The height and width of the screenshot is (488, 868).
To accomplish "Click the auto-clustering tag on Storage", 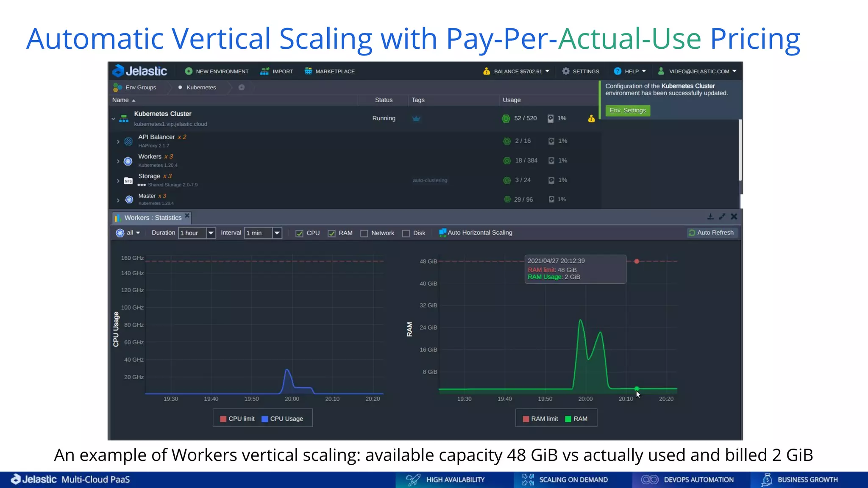I will 430,180.
